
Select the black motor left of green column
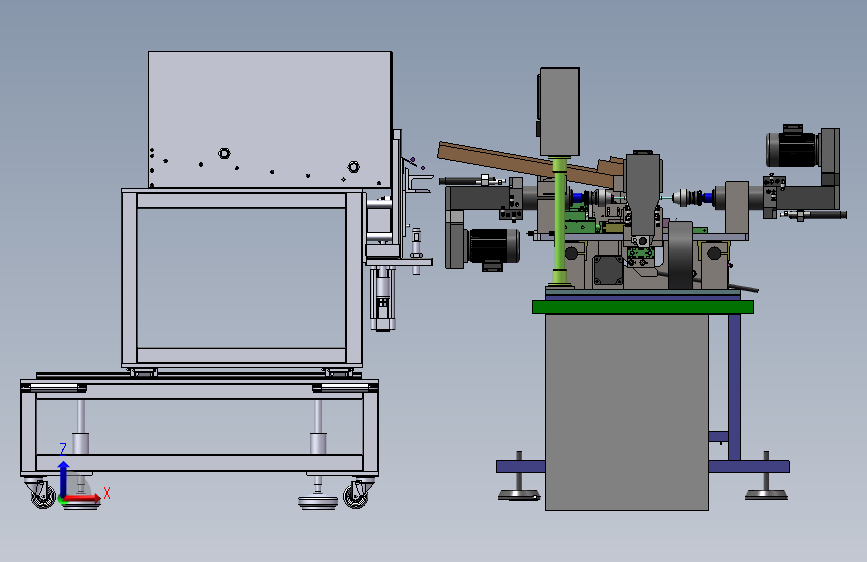click(x=493, y=248)
